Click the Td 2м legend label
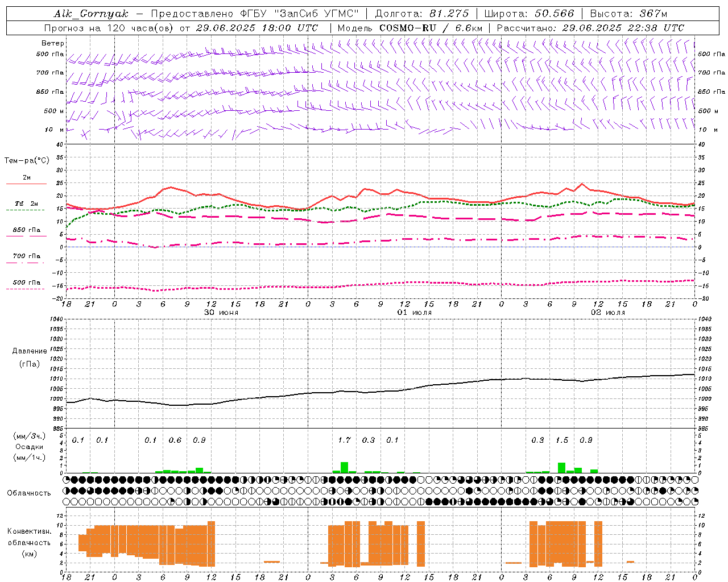 point(26,203)
